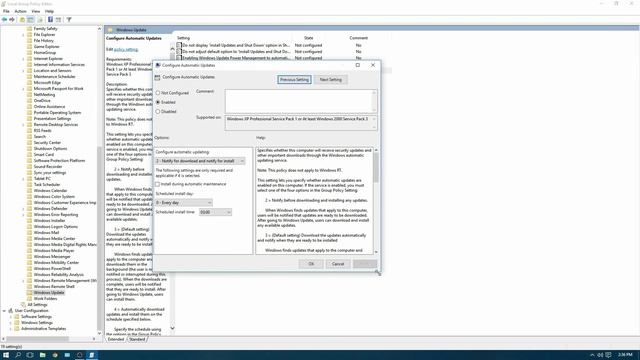
Task: Expand Administrative Templates under User Configuration
Action: pyautogui.click(x=11, y=329)
